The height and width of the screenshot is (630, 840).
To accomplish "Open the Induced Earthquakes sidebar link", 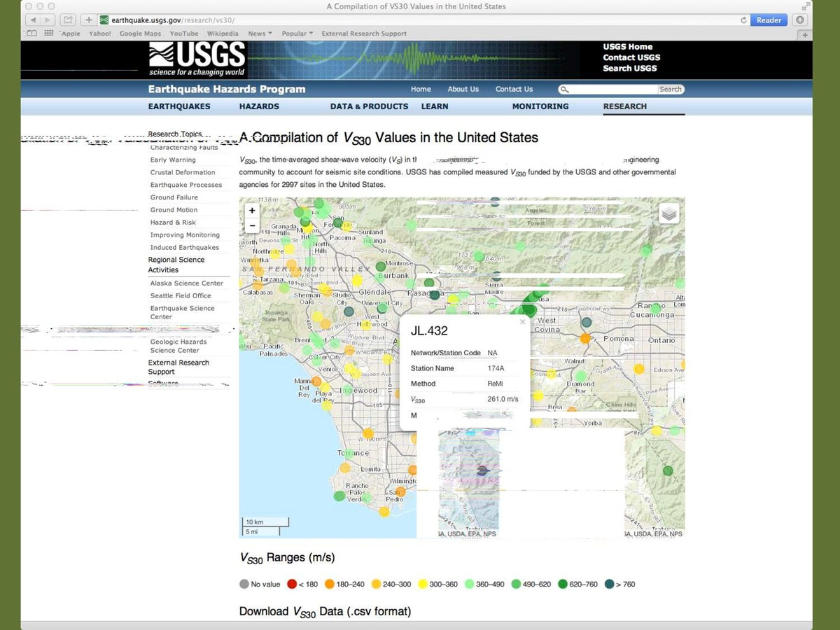I will 184,248.
